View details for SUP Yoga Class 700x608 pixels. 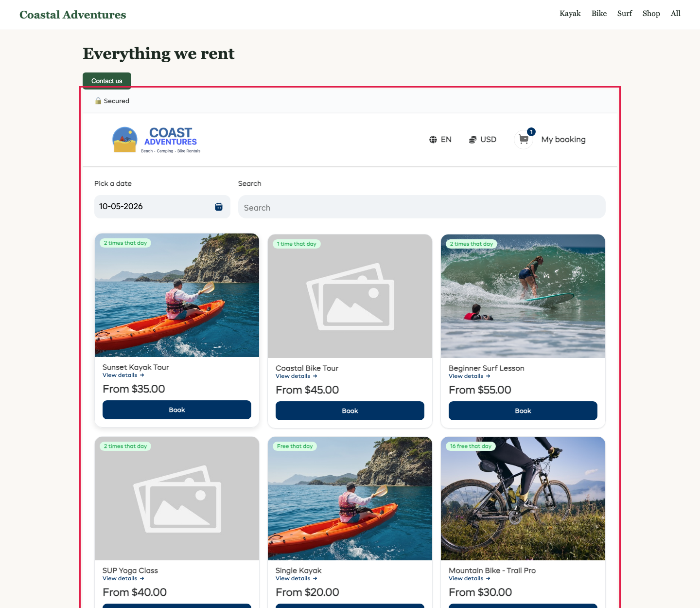tap(123, 578)
